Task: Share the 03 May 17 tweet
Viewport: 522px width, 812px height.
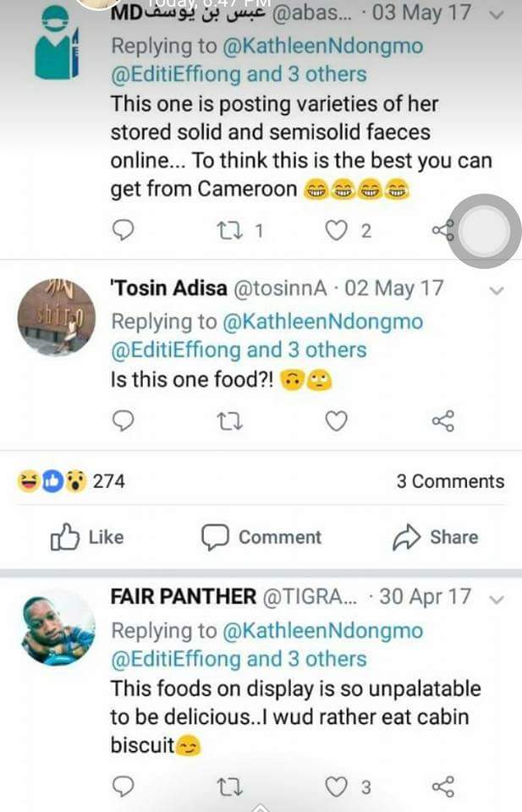Action: pyautogui.click(x=442, y=230)
